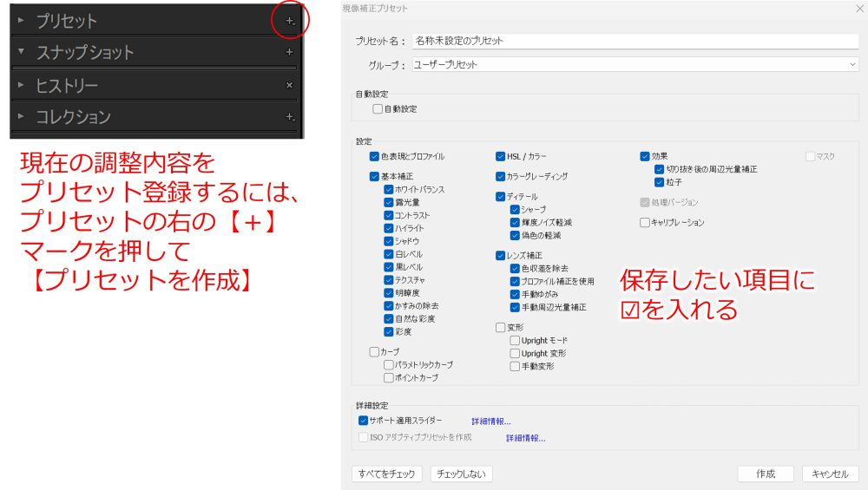Click 作成 to create the preset
The width and height of the screenshot is (868, 490).
pos(766,474)
